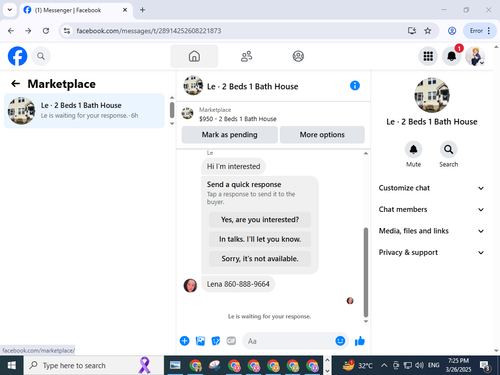
Task: Click the listing house photo in right panel
Action: point(432,95)
